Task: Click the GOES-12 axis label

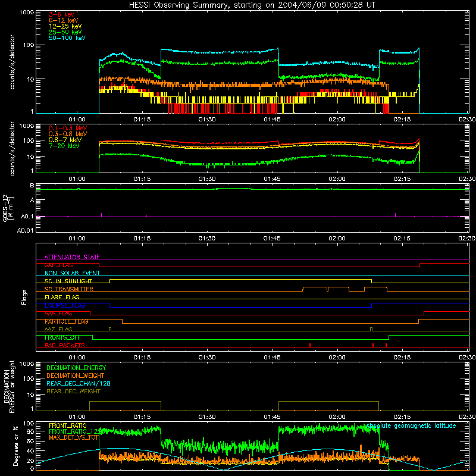Action: click(x=8, y=208)
